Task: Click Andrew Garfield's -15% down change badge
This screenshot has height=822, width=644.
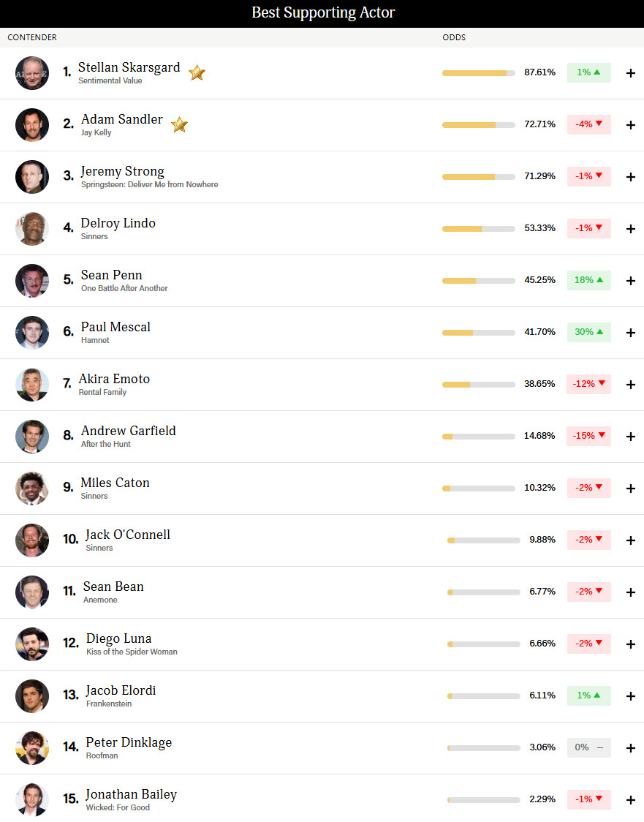Action: click(588, 436)
